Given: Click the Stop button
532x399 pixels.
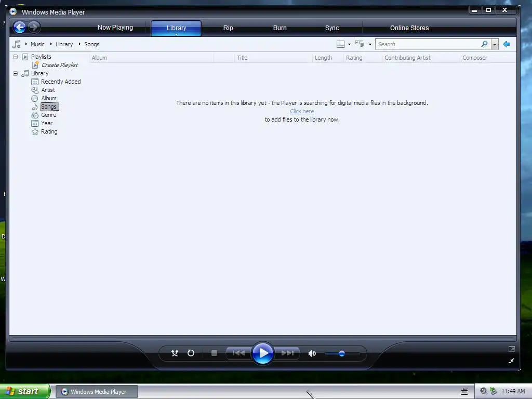Looking at the screenshot, I should pos(214,353).
